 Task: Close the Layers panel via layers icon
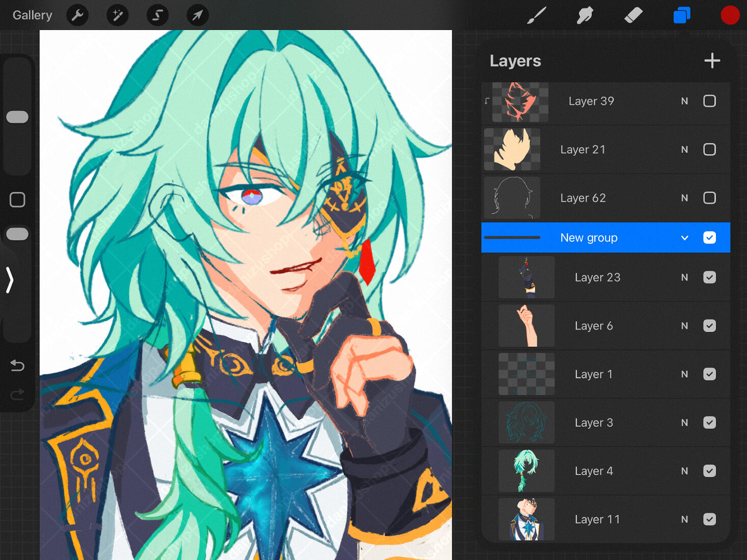[681, 15]
